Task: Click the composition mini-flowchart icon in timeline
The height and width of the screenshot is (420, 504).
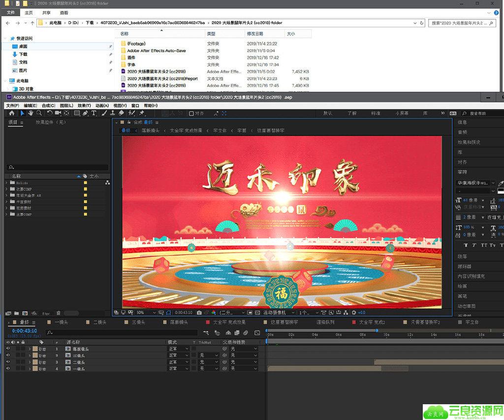Action: [x=206, y=333]
